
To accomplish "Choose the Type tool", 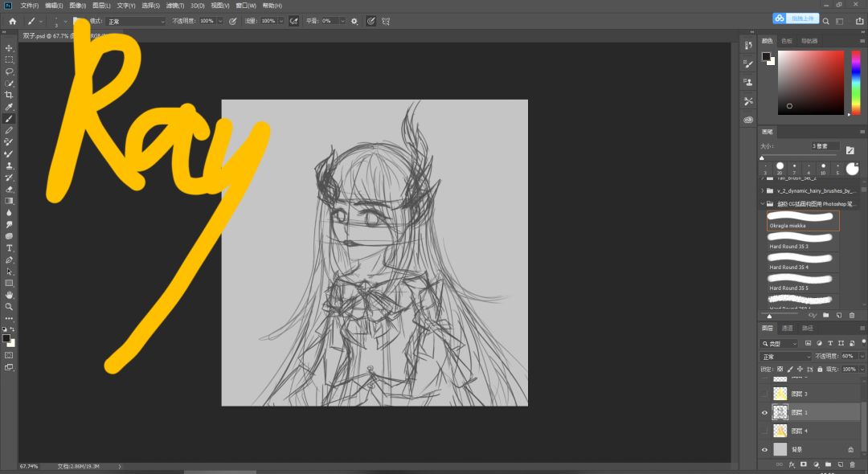I will pos(9,247).
